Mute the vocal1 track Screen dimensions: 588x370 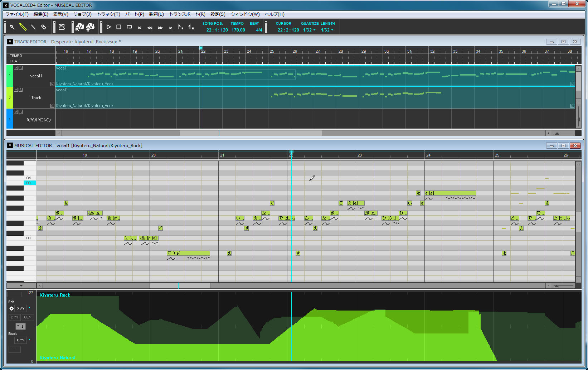click(x=16, y=68)
